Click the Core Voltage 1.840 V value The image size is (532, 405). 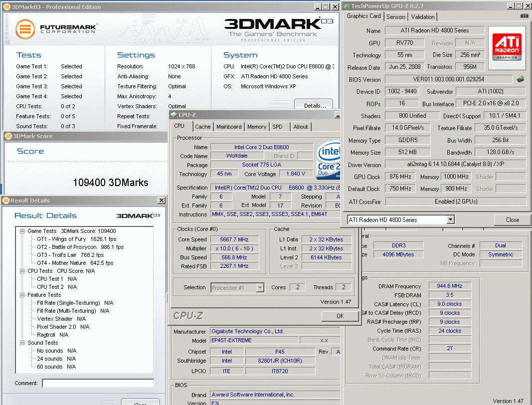click(x=296, y=174)
